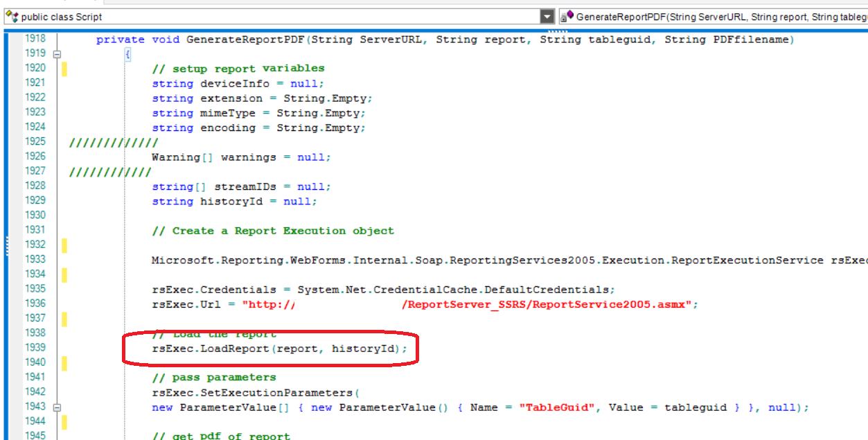Screen dimensions: 868x440
Task: Click line number 1918 in the gutter
Action: coord(35,39)
